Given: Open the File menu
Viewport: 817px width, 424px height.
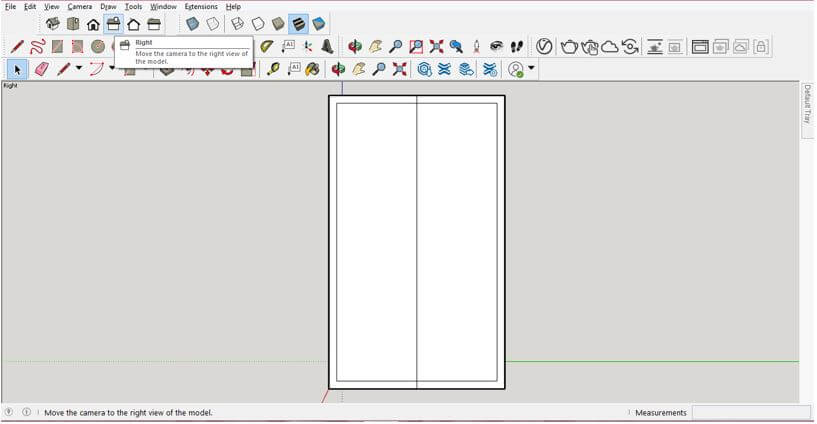Looking at the screenshot, I should click(x=10, y=7).
